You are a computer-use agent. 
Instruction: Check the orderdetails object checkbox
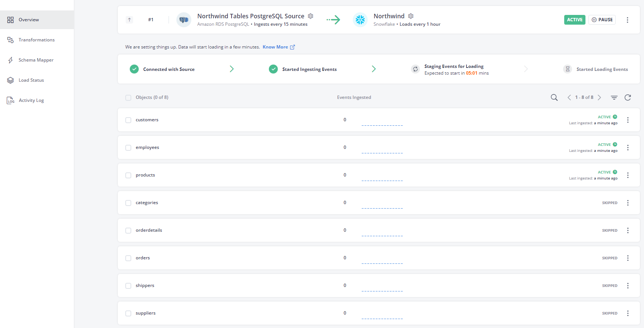128,230
